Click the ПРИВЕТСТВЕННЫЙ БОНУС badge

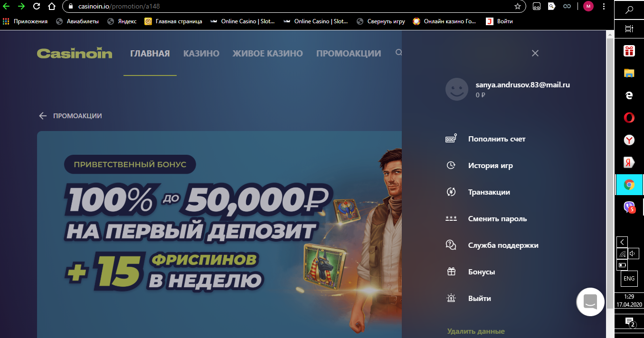(x=130, y=165)
